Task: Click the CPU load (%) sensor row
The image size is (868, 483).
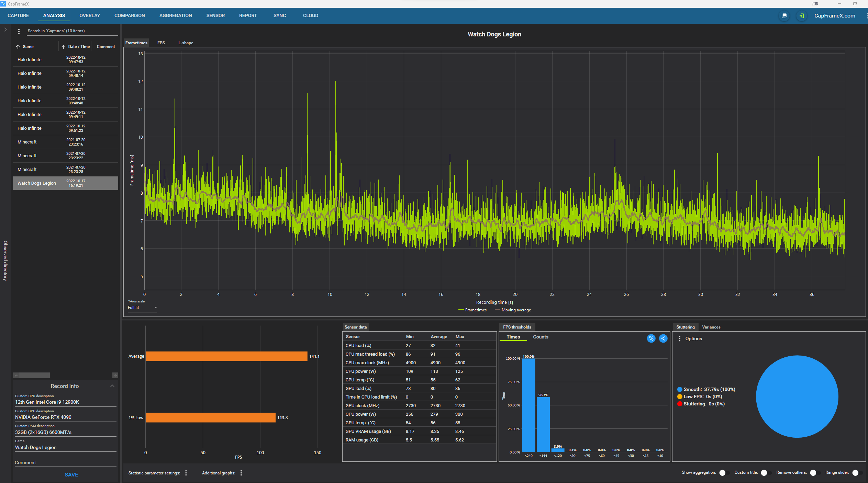Action: 419,345
